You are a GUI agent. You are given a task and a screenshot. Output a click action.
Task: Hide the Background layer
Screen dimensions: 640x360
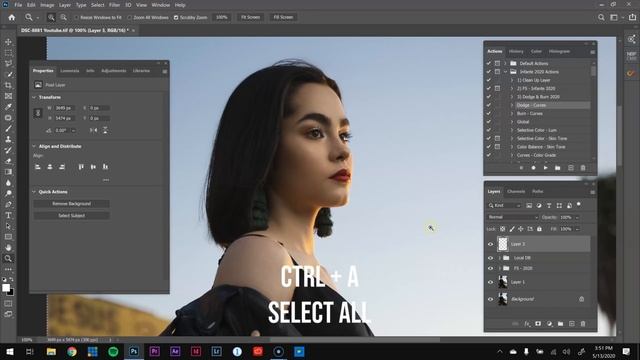pos(491,299)
